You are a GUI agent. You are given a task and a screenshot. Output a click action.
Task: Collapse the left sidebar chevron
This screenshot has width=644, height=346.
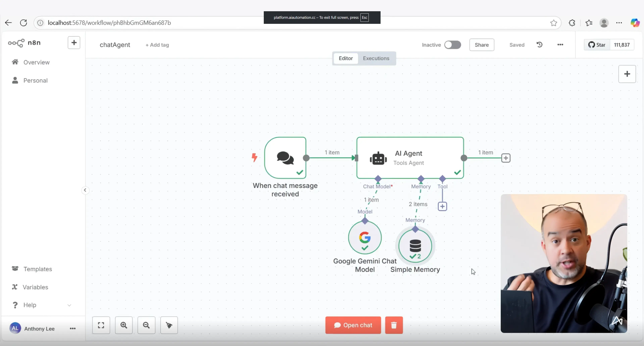click(85, 190)
